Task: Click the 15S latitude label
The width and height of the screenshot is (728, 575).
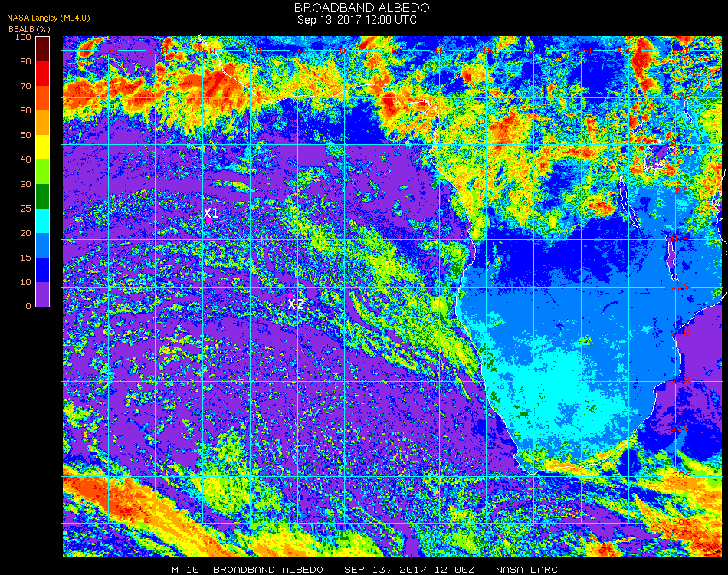Action: click(x=680, y=287)
